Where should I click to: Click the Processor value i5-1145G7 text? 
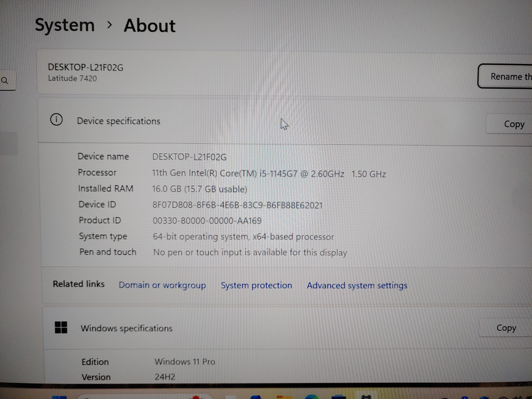click(269, 174)
